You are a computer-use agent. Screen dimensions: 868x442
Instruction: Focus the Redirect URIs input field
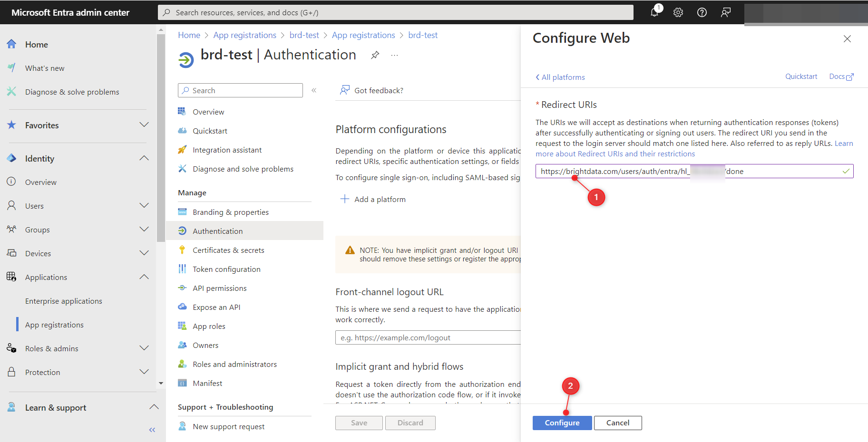pyautogui.click(x=694, y=171)
